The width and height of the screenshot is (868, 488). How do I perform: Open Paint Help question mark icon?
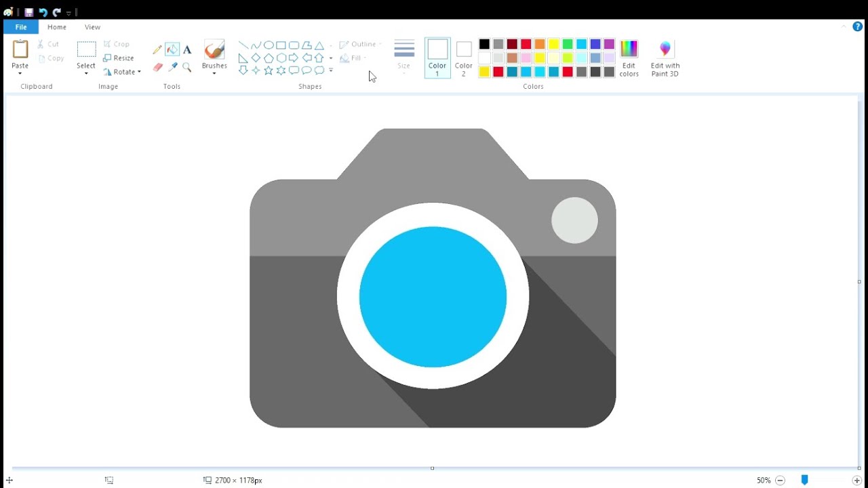point(857,27)
